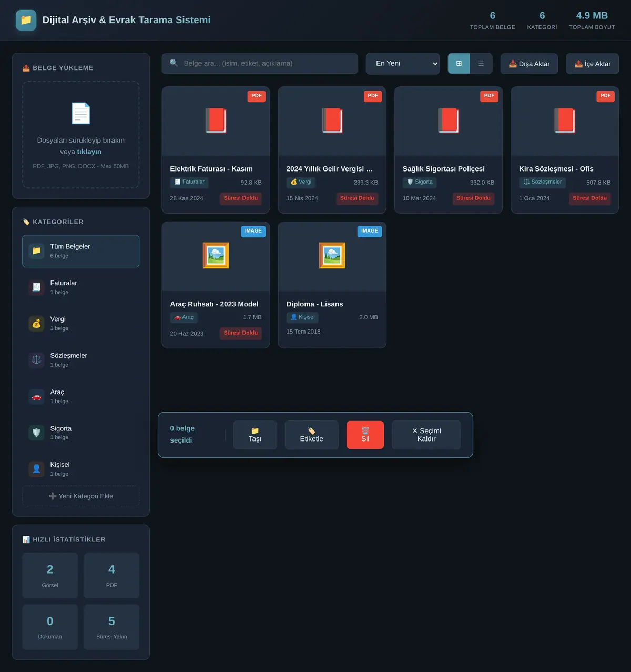Click the Dışa Aktar button

529,64
